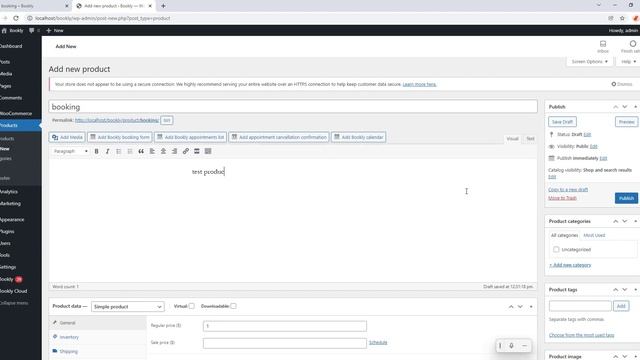This screenshot has height=360, width=640.
Task: Toggle bold formatting in editor toolbar
Action: pyautogui.click(x=96, y=151)
